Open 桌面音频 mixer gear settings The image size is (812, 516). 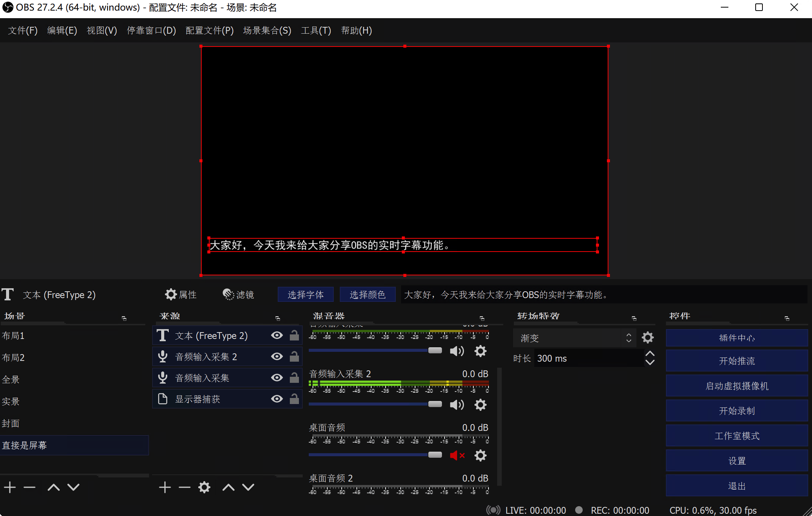click(x=480, y=455)
